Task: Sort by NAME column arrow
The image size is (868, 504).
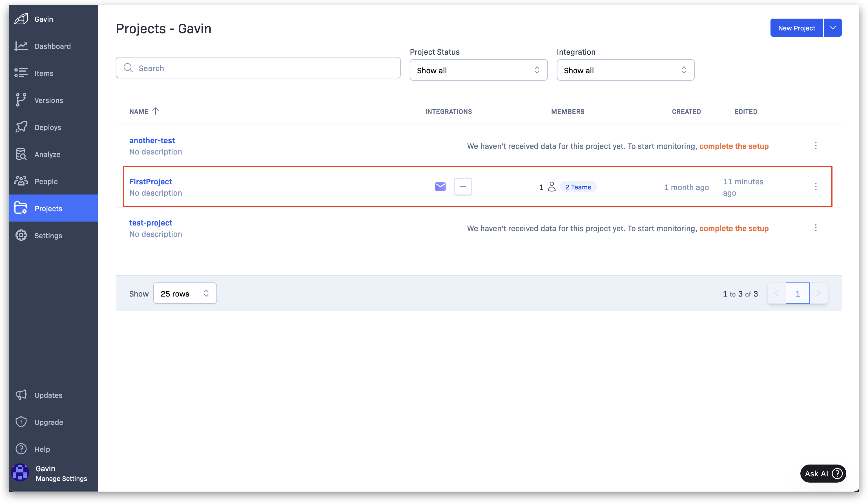Action: pos(156,111)
